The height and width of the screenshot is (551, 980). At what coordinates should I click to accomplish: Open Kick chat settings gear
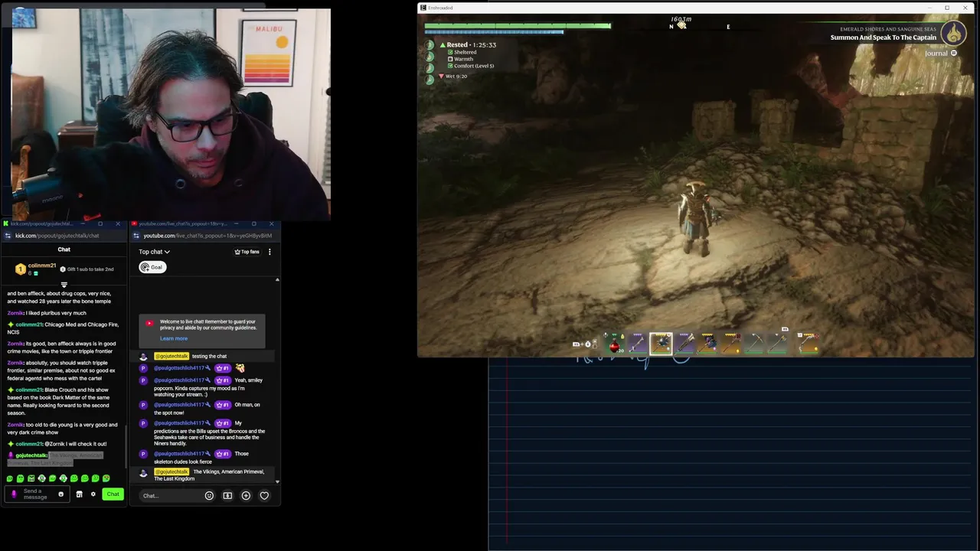93,494
